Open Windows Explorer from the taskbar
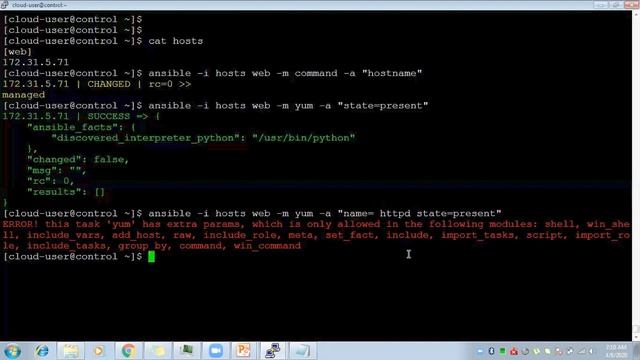Screen dimensions: 640x360 click(71, 351)
